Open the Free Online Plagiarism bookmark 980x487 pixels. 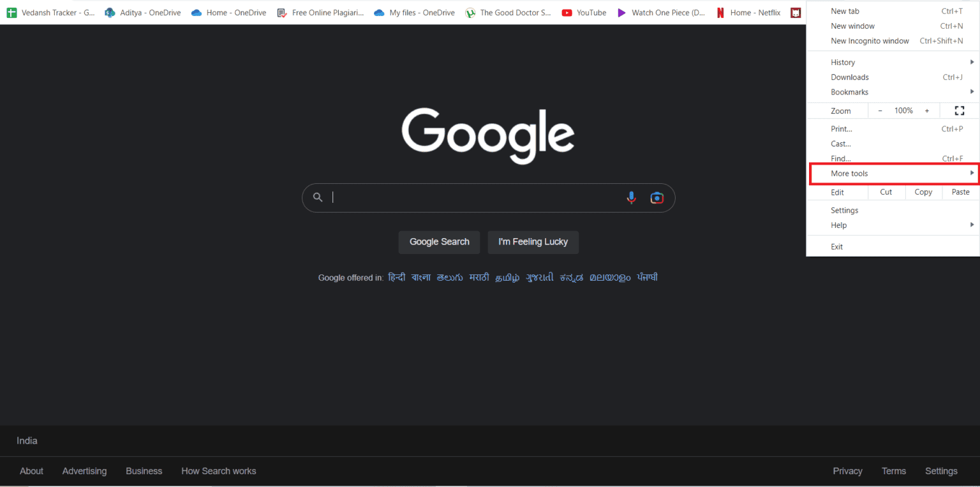[x=321, y=12]
